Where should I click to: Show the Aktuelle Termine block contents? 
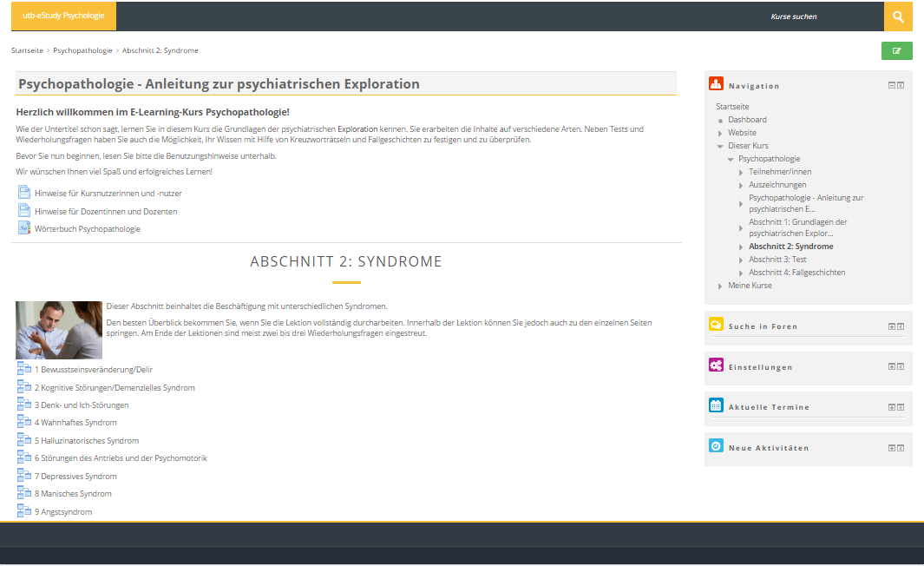click(x=892, y=407)
